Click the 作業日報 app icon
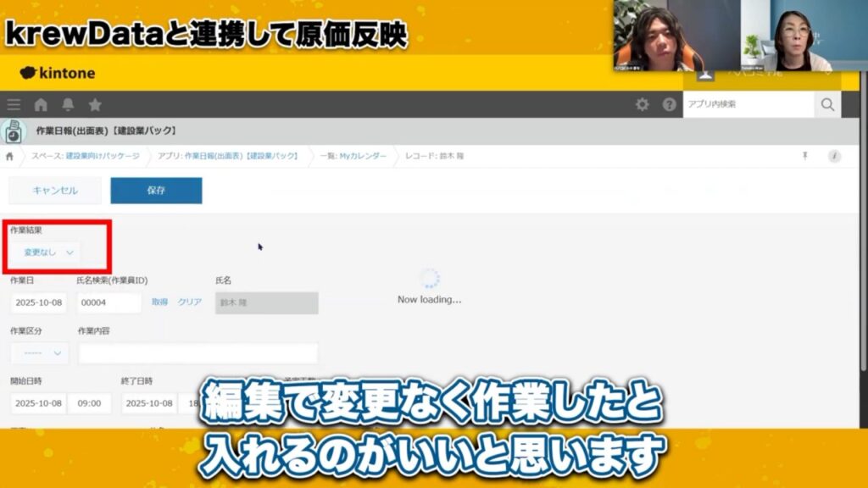This screenshot has height=488, width=868. [x=13, y=130]
